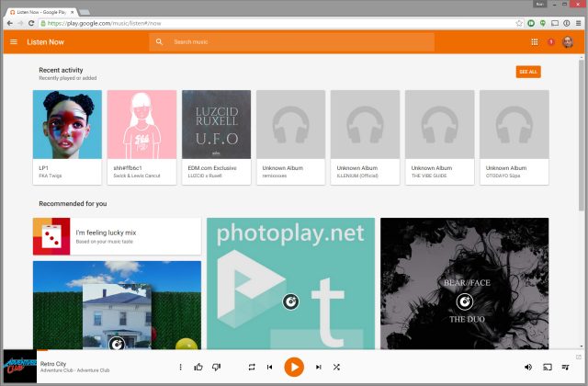Reload the page
The height and width of the screenshot is (386, 588).
(31, 23)
